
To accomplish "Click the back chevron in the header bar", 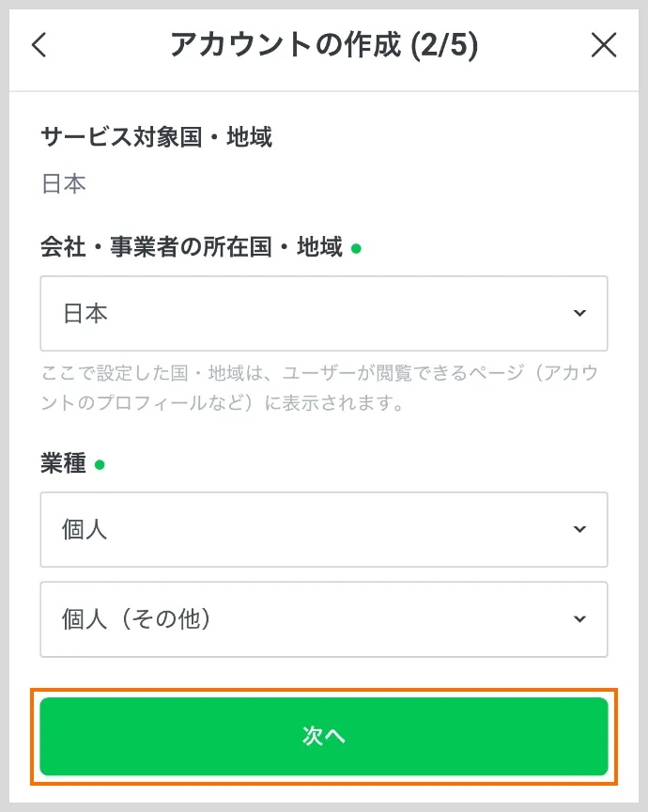I will [39, 44].
